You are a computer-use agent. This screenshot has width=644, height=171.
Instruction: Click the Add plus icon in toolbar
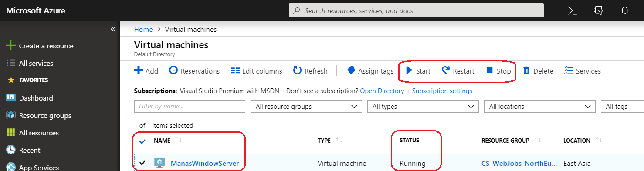[x=139, y=70]
